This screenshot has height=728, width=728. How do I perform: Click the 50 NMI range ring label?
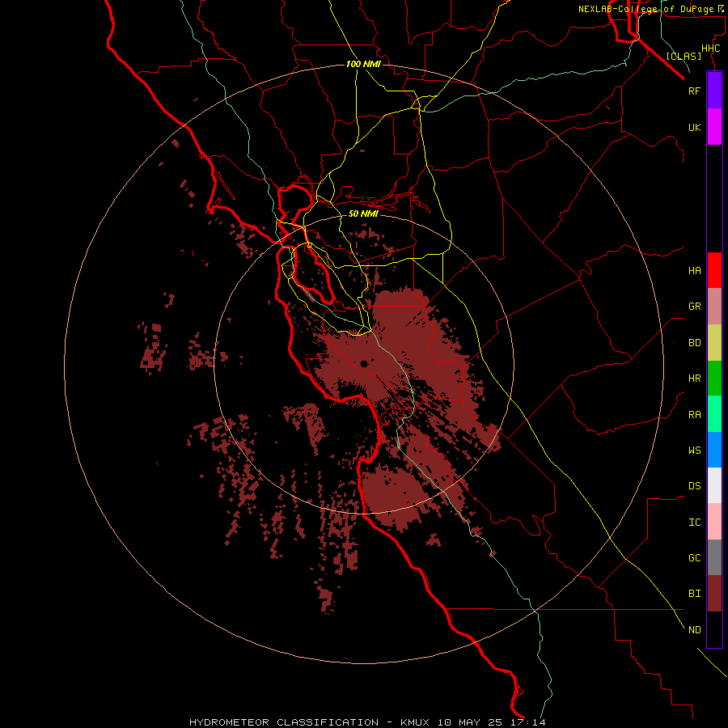point(363,214)
